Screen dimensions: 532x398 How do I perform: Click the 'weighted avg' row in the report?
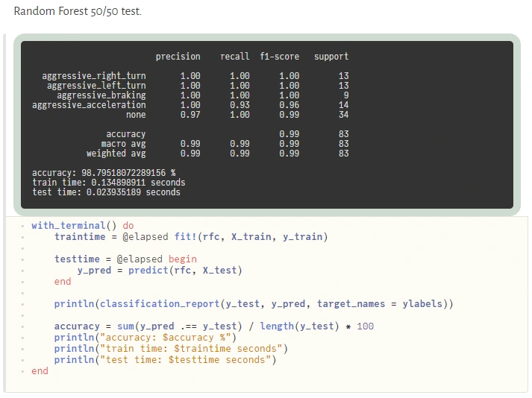click(217, 154)
